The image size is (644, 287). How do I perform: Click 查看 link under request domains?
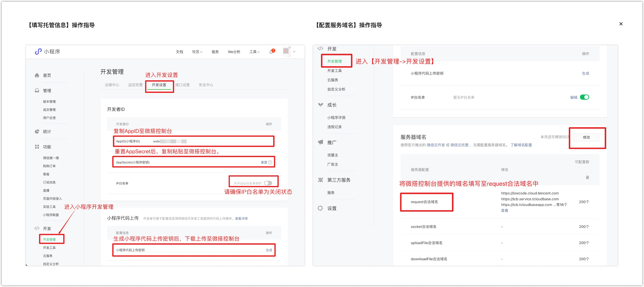[x=504, y=210]
